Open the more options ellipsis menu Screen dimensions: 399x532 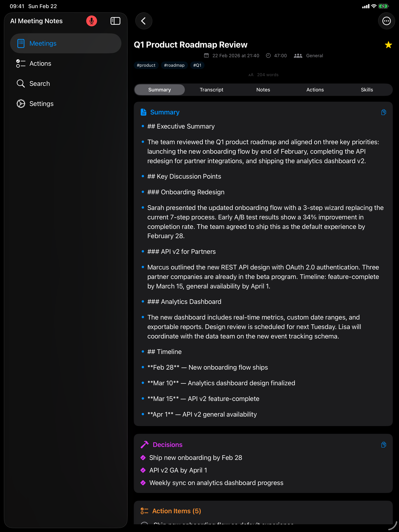pyautogui.click(x=386, y=21)
